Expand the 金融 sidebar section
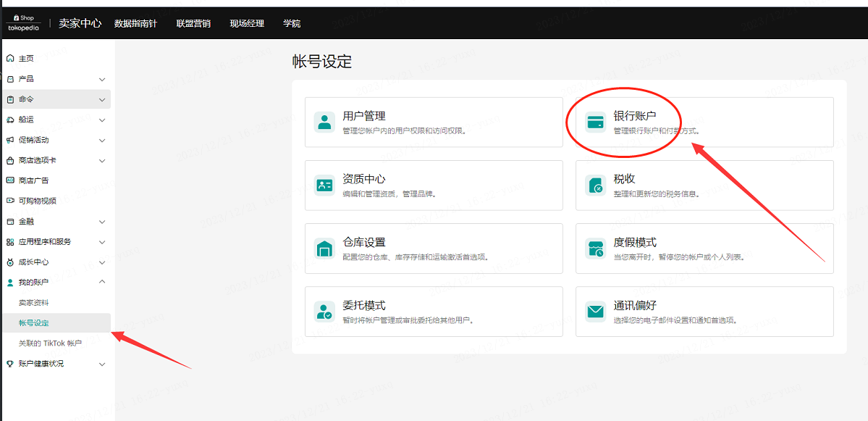Image resolution: width=868 pixels, height=421 pixels. point(102,222)
